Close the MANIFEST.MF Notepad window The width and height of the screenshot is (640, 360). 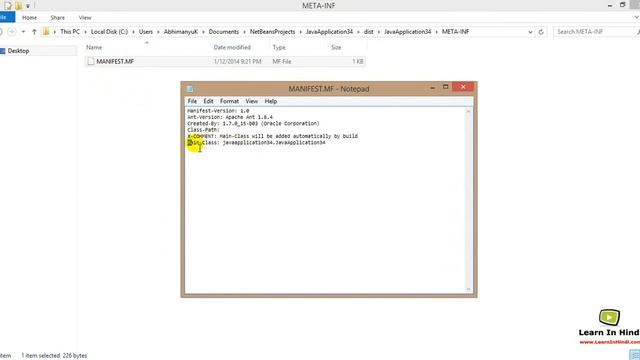(463, 87)
